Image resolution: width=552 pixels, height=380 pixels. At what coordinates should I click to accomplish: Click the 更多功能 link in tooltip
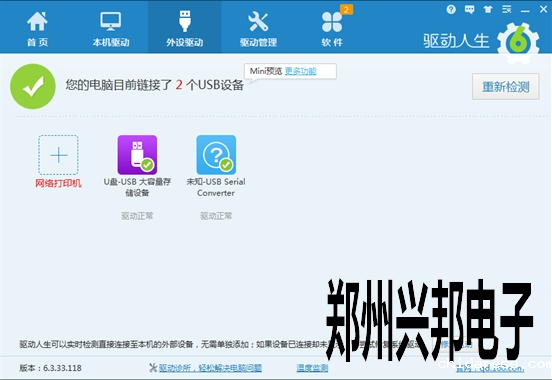(300, 71)
